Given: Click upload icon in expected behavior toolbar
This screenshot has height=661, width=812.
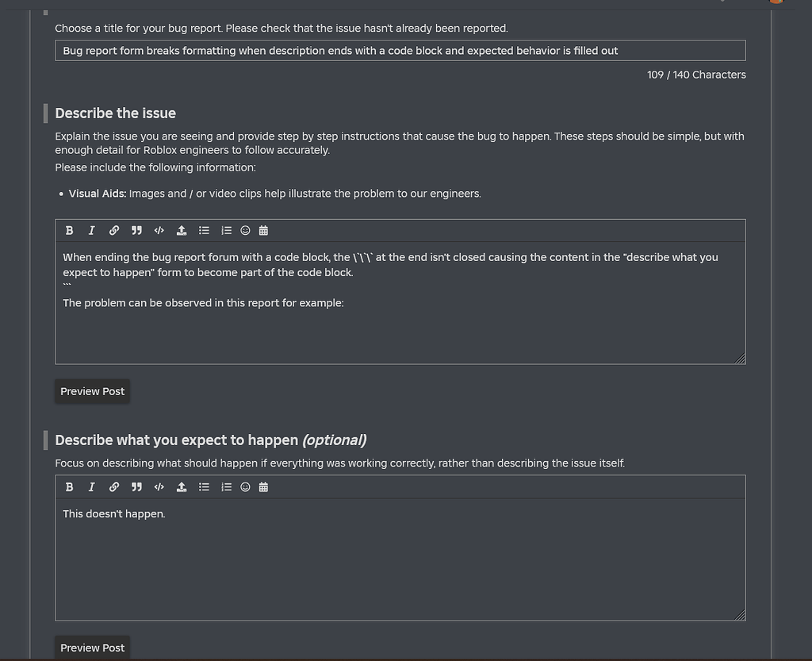Looking at the screenshot, I should pos(182,487).
